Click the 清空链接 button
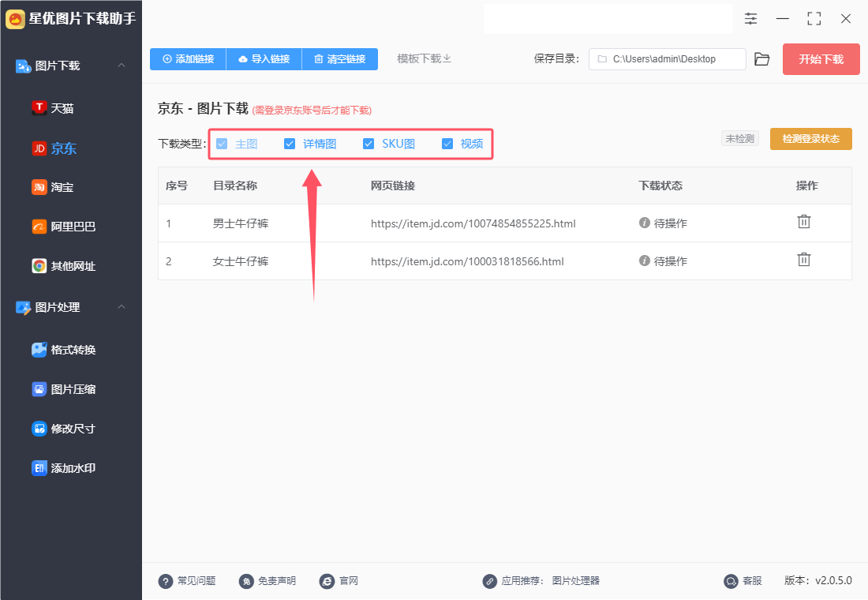The height and width of the screenshot is (600, 868). [340, 59]
